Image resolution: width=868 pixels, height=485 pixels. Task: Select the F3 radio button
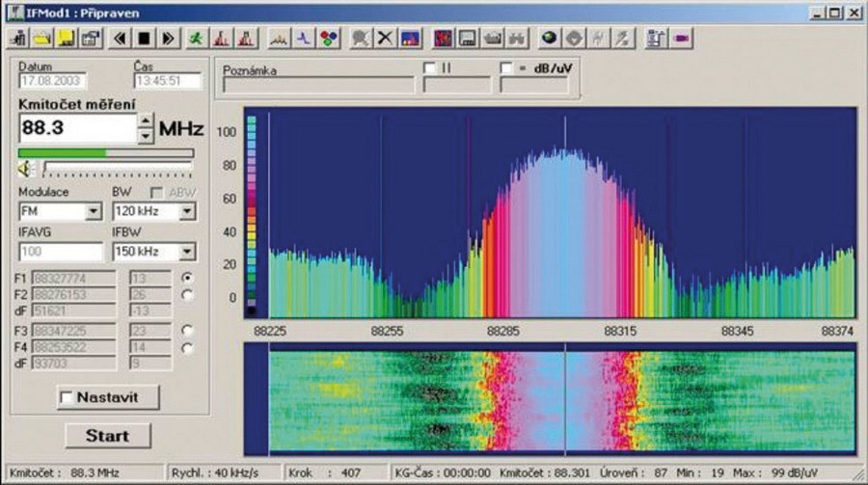(x=186, y=330)
